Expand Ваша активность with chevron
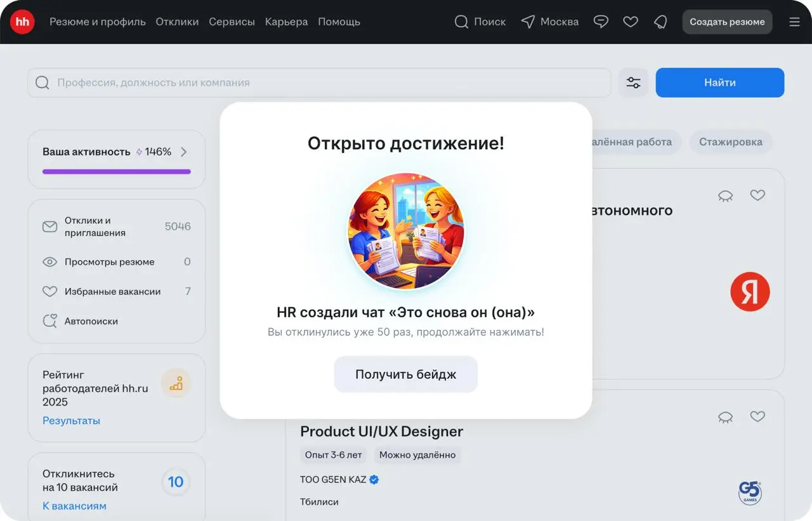 pos(183,152)
